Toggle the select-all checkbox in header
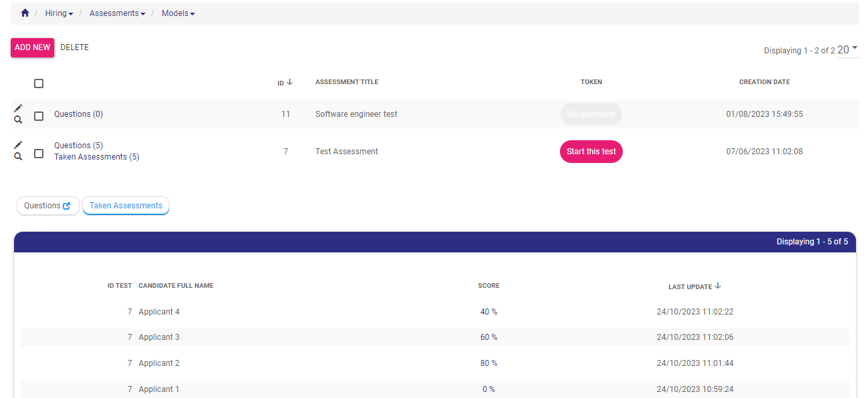Viewport: 868px width, 398px height. tap(39, 83)
